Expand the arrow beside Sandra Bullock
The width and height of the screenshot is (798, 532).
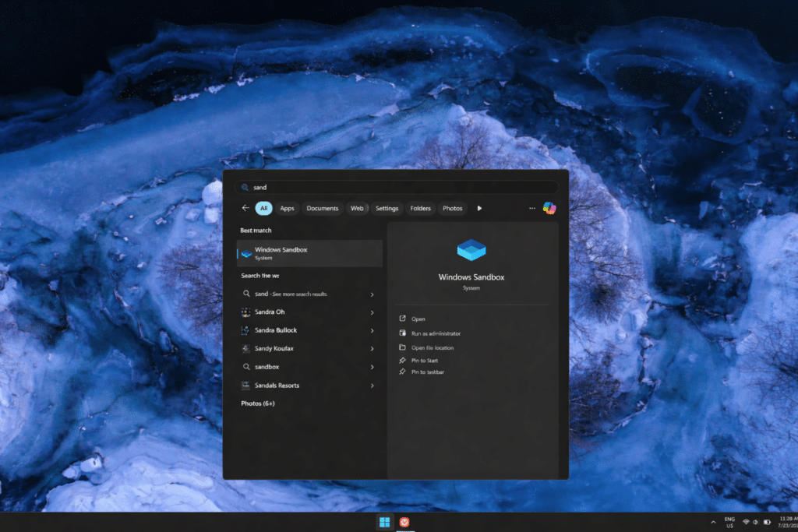pyautogui.click(x=372, y=330)
